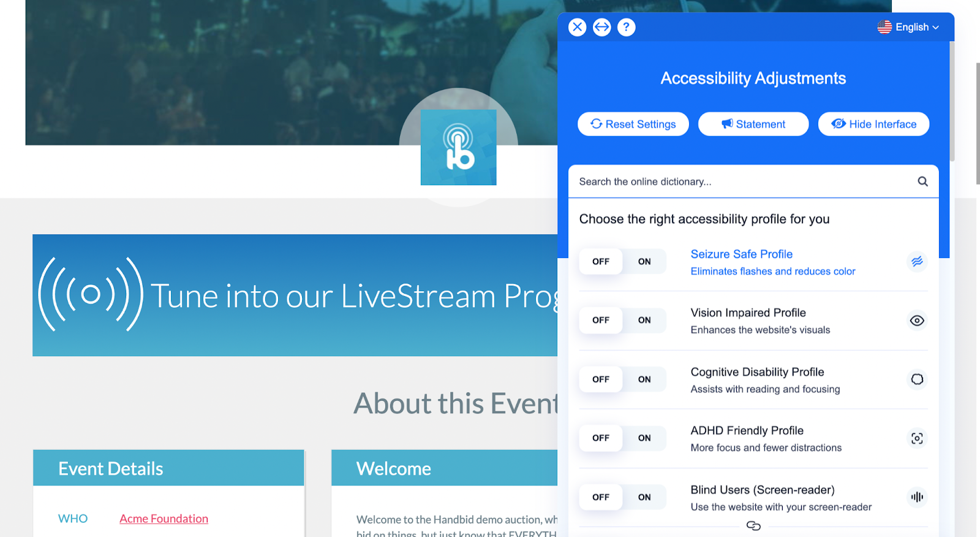Turn ON the Blind Users Screen-reader profile

click(644, 497)
